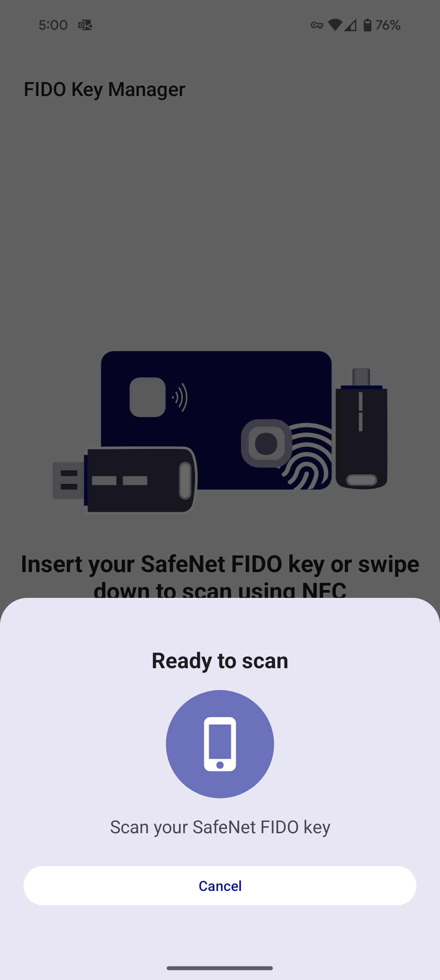Tap the Ready to scan heading
The width and height of the screenshot is (440, 980).
pyautogui.click(x=220, y=661)
